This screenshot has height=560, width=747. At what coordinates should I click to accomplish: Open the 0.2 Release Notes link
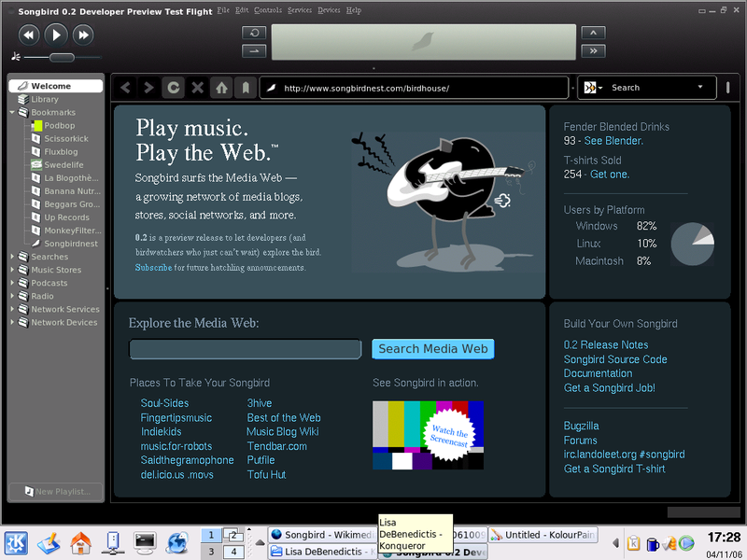pos(606,345)
